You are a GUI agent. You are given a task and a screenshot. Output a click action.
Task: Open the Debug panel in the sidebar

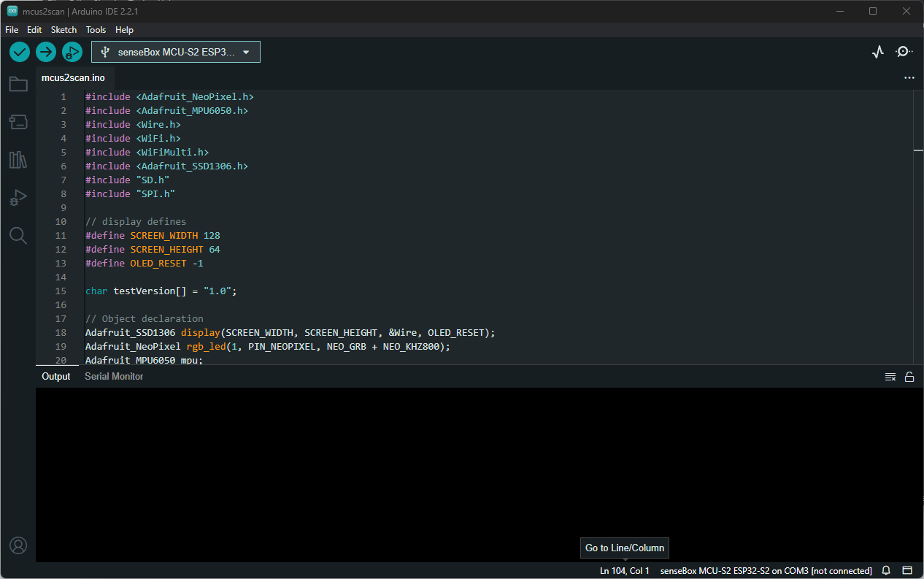click(18, 198)
